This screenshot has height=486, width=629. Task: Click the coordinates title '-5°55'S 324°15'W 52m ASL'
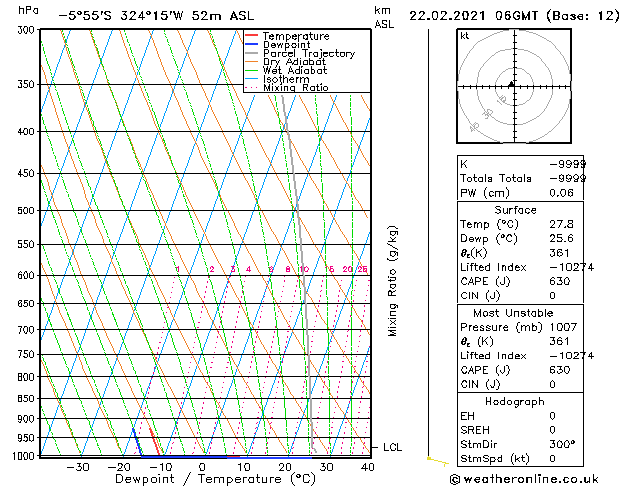click(x=156, y=16)
